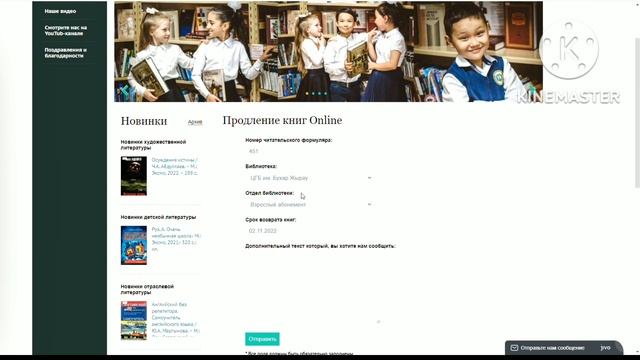Select the third banner carousel dot
Viewport: 640px width, 360px height.
320,93
